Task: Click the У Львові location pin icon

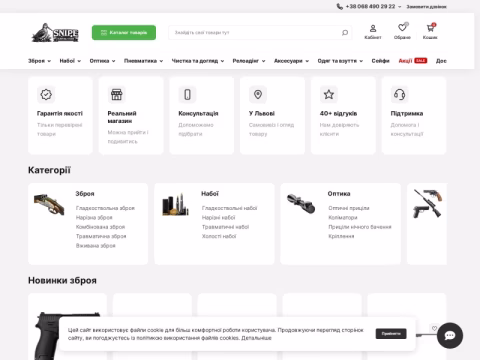Action: point(258,95)
